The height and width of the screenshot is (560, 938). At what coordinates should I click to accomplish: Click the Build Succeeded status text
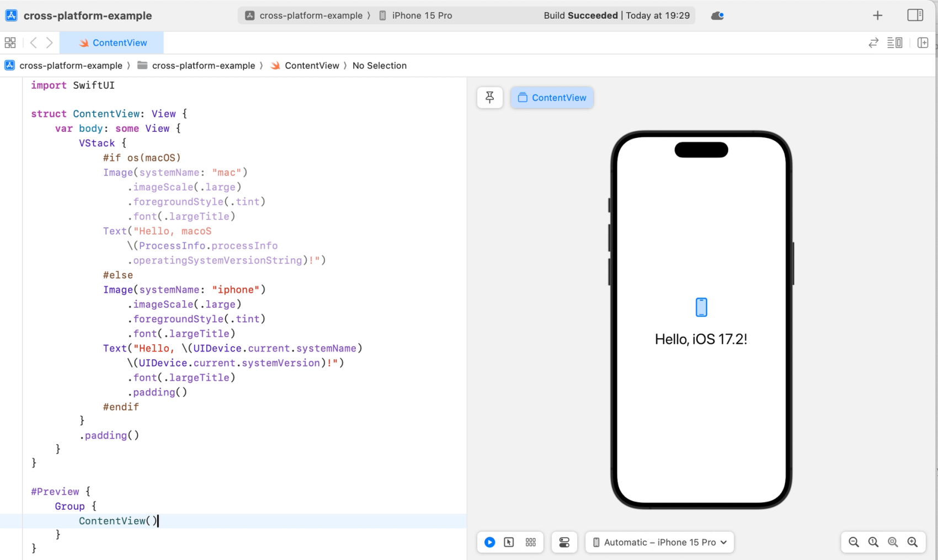tap(580, 15)
